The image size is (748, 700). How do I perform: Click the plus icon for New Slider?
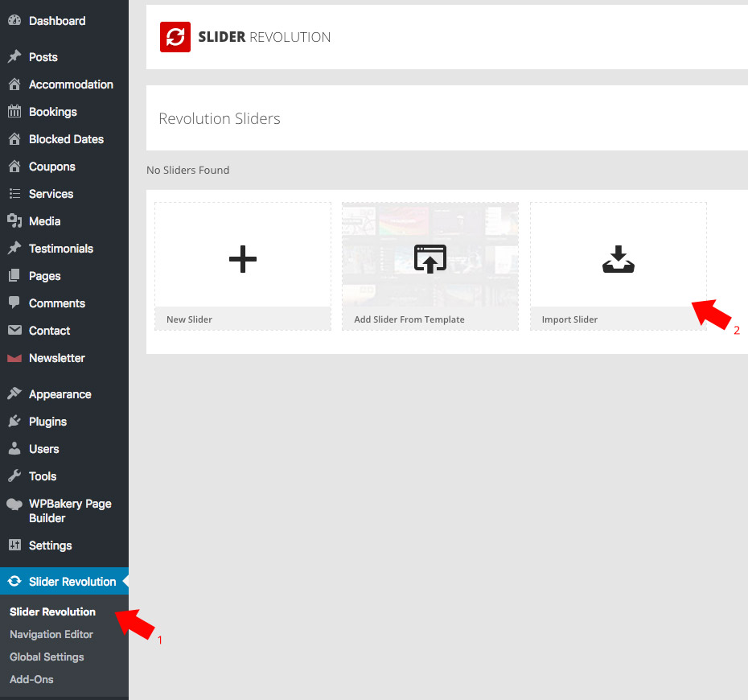(x=242, y=259)
